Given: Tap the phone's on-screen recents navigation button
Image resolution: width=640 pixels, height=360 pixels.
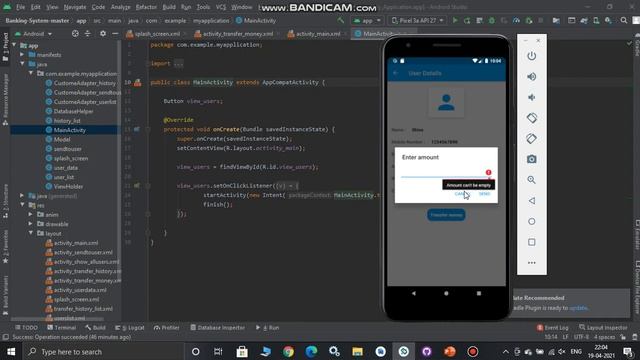Looking at the screenshot, I should 479,293.
